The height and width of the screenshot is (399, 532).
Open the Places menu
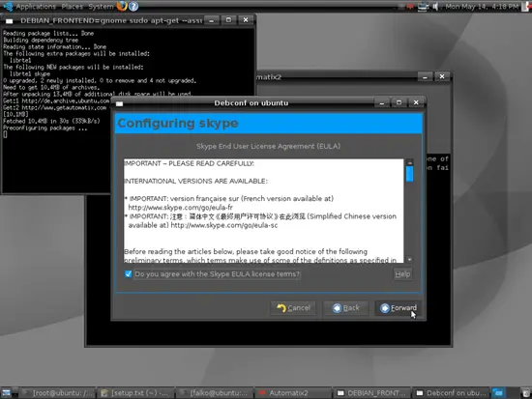click(x=73, y=7)
